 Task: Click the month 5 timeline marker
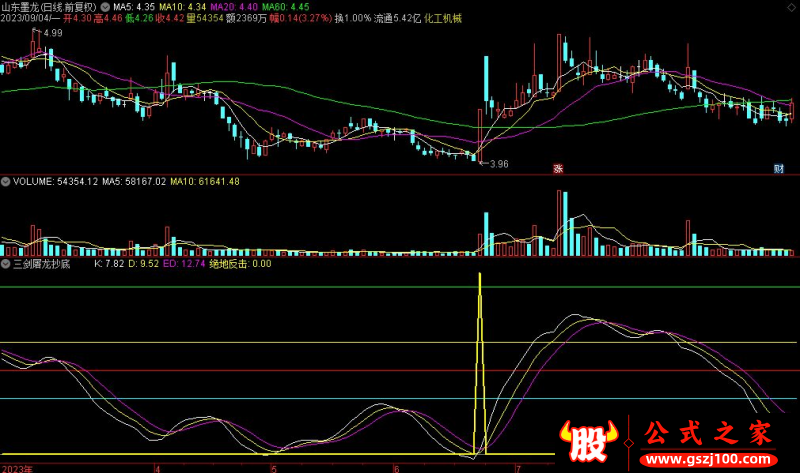point(273,467)
